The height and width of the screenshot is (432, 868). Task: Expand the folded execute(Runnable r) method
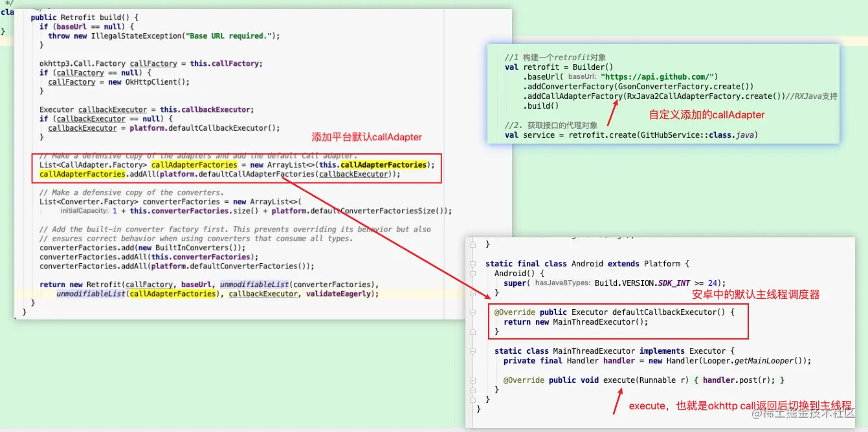[x=473, y=380]
